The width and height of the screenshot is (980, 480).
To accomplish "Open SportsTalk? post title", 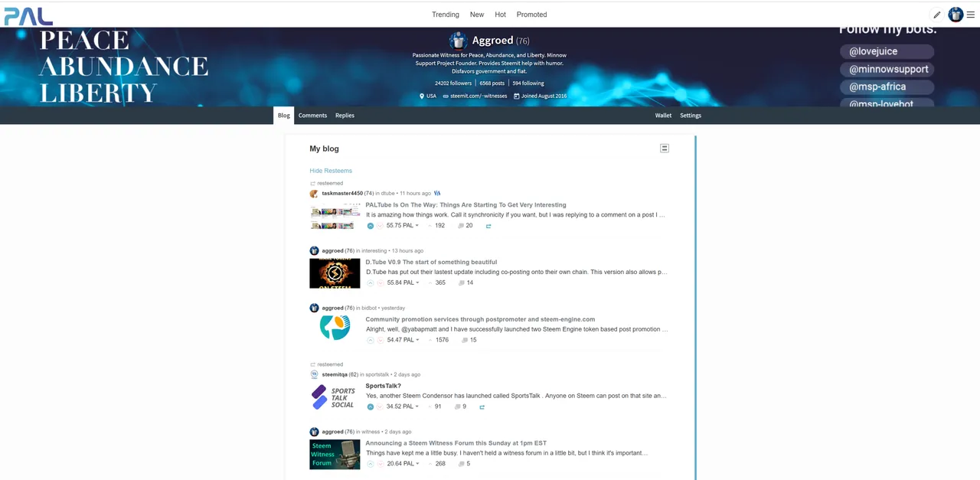I will (383, 386).
